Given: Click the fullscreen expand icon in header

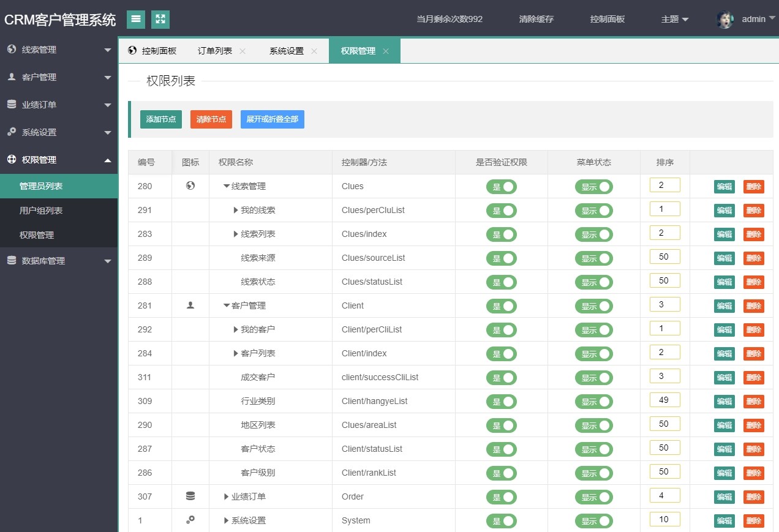Looking at the screenshot, I should [160, 19].
